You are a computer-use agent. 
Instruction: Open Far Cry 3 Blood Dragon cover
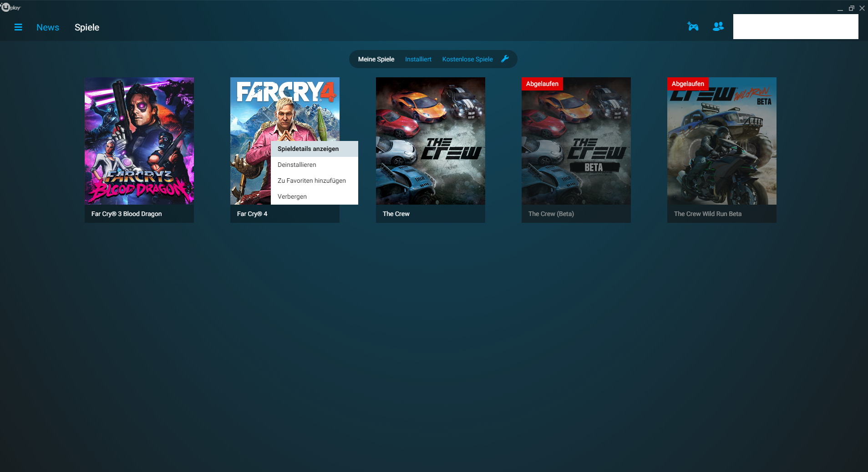pyautogui.click(x=139, y=141)
